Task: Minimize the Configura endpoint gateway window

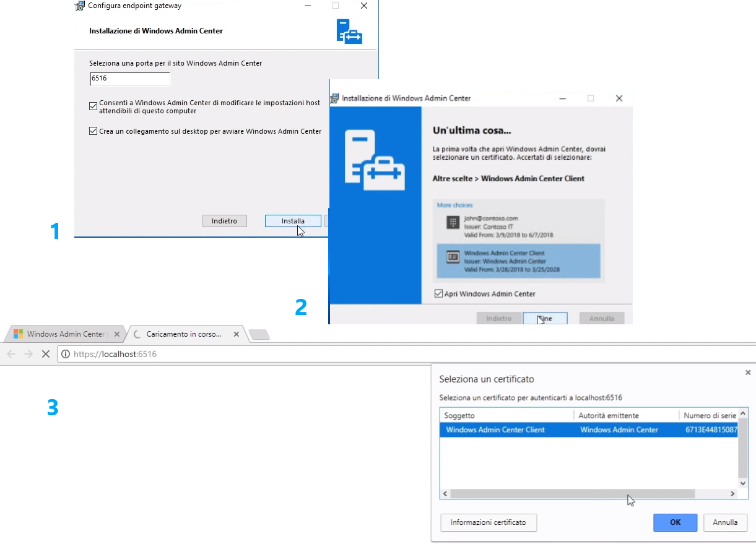Action: pos(308,6)
